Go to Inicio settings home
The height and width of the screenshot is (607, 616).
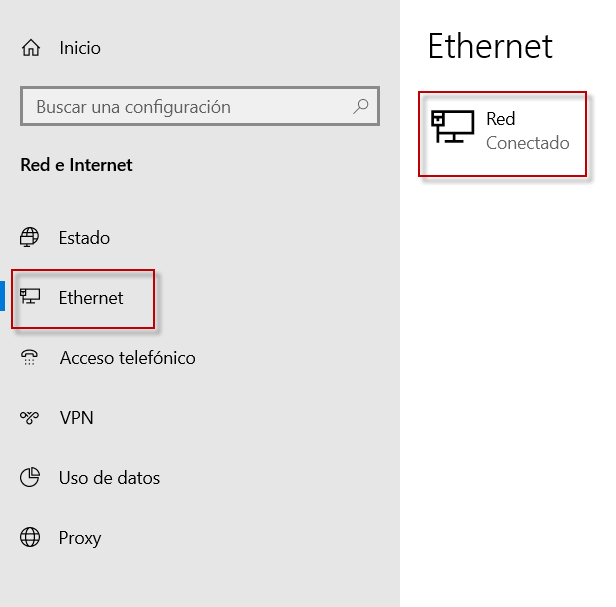pos(80,48)
